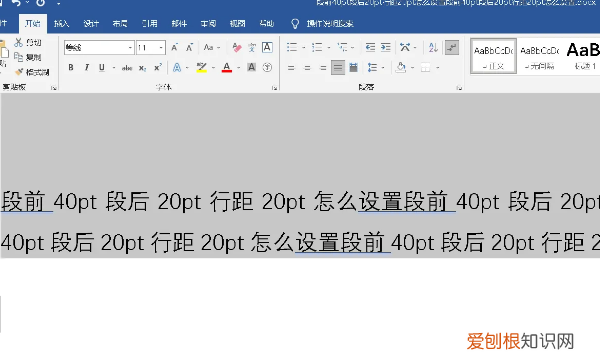Screen dimensions: 600x360
Task: Toggle show paragraph marks button
Action: tap(452, 48)
